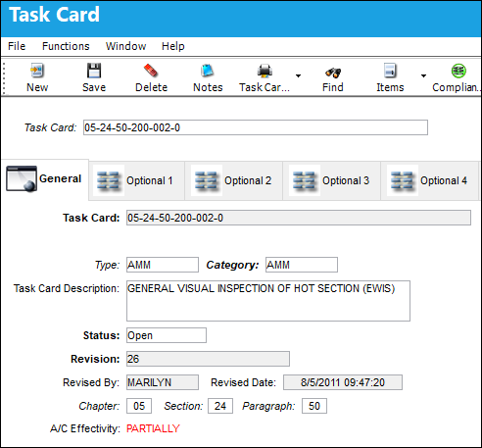This screenshot has width=482, height=448.
Task: Click the Status field showing Open
Action: point(167,335)
